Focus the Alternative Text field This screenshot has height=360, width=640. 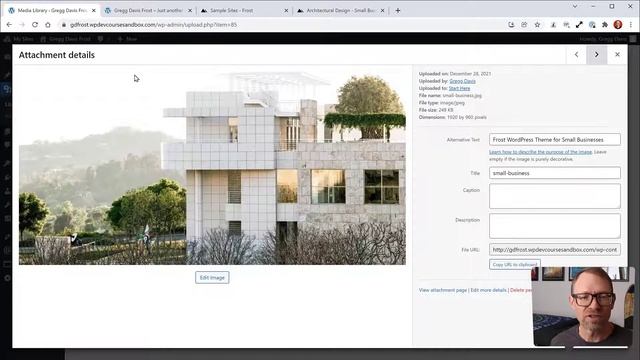coord(555,140)
